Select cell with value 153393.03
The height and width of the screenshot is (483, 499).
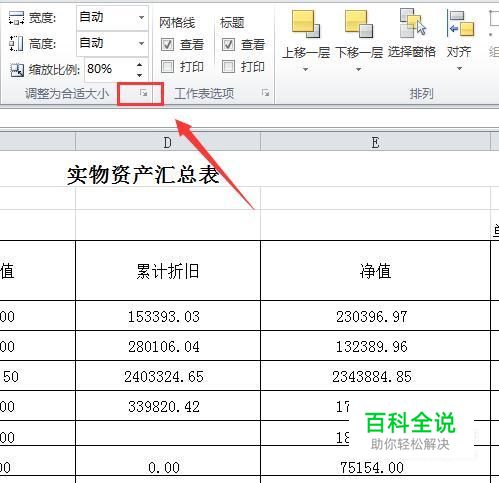coord(168,316)
